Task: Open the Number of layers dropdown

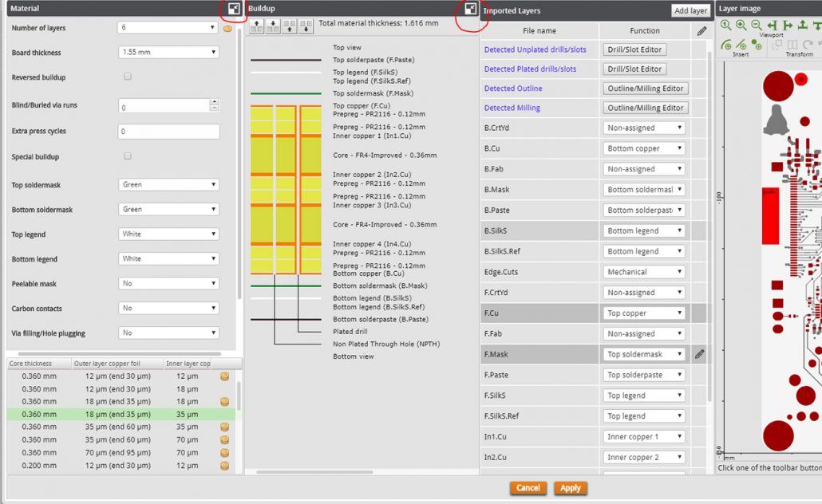Action: pyautogui.click(x=168, y=27)
